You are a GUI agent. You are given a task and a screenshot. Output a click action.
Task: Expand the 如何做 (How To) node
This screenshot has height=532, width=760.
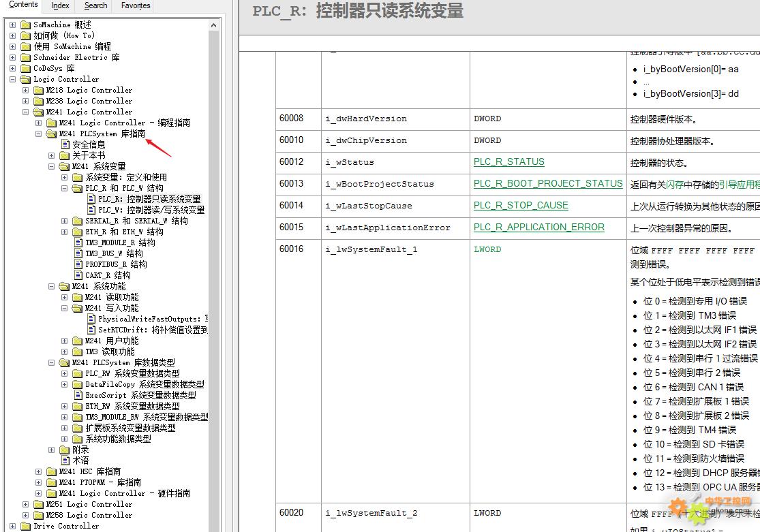point(12,35)
